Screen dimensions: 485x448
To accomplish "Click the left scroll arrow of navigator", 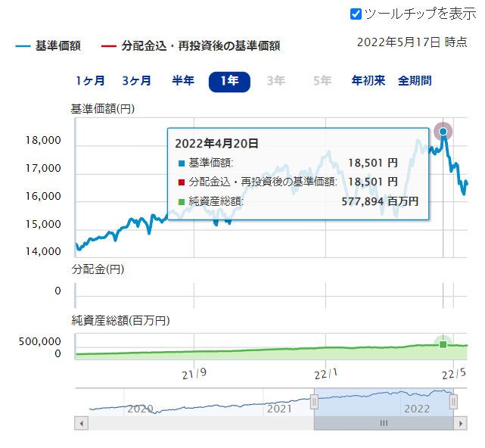I will click(82, 424).
